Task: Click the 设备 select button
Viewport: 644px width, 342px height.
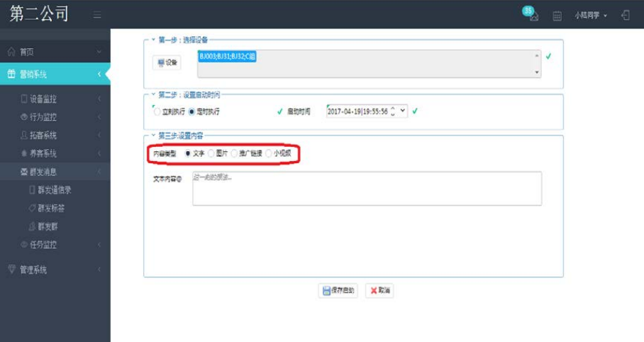Action: pos(167,62)
